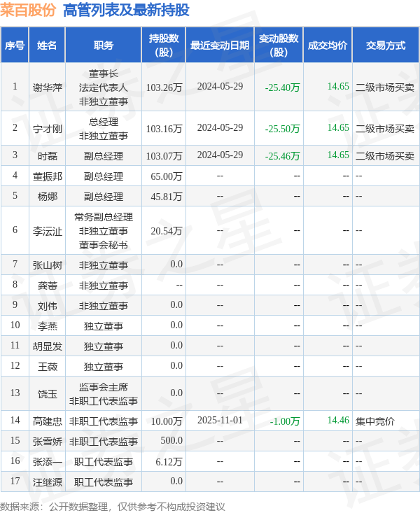Click the average price 14.46
The image size is (420, 513).
(x=338, y=420)
